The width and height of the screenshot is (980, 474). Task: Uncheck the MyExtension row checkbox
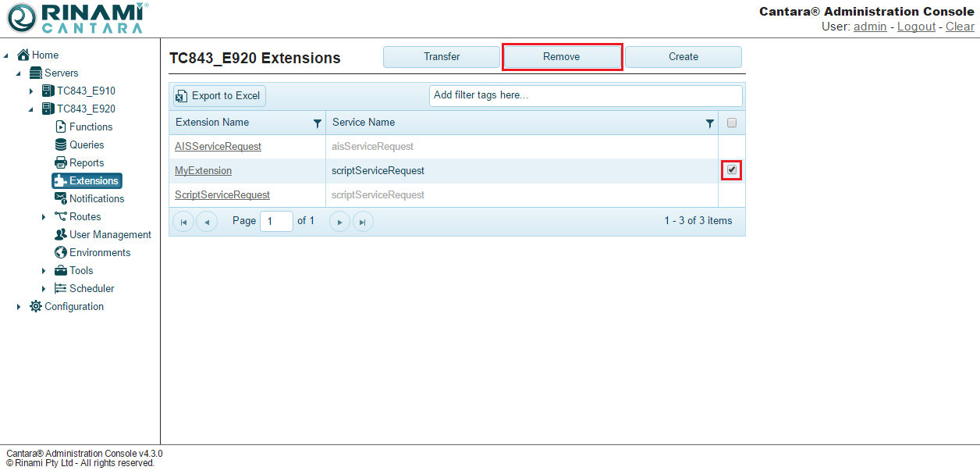pyautogui.click(x=731, y=169)
